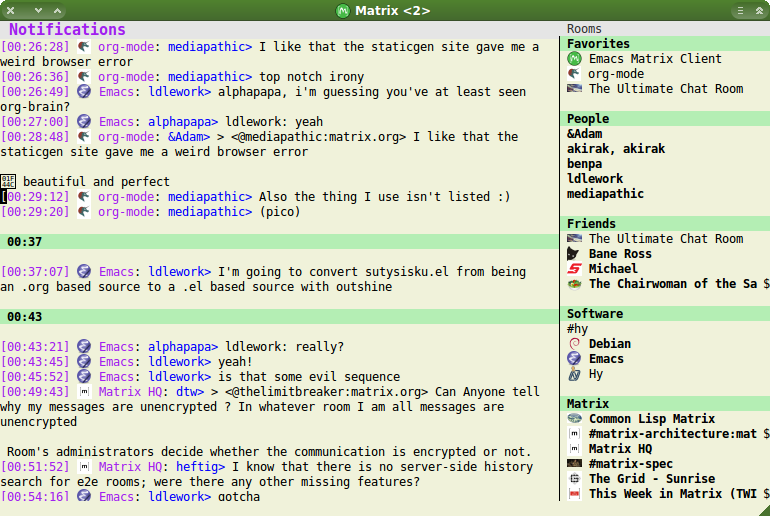Screen dimensions: 770x516
Task: Click the Emacs icon in Software list
Action: pos(574,359)
